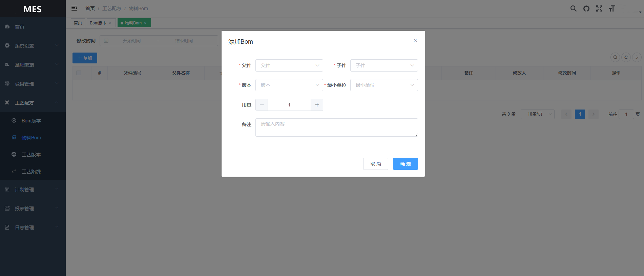This screenshot has height=276, width=644.
Task: Open the user avatar dropdown arrow
Action: (640, 12)
